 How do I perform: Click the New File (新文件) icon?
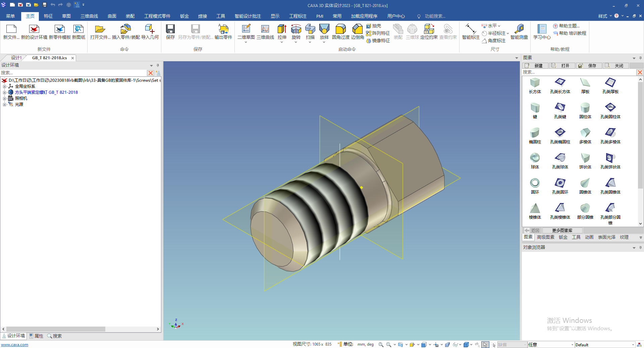tap(11, 29)
